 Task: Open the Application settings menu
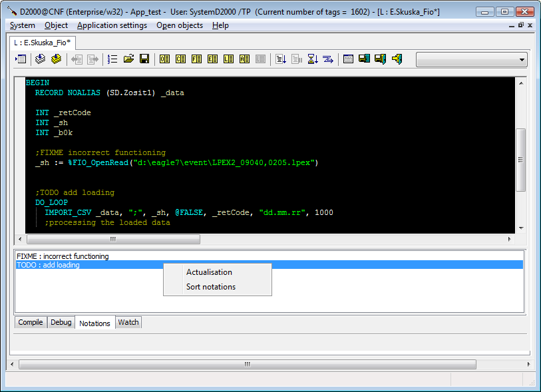click(112, 25)
